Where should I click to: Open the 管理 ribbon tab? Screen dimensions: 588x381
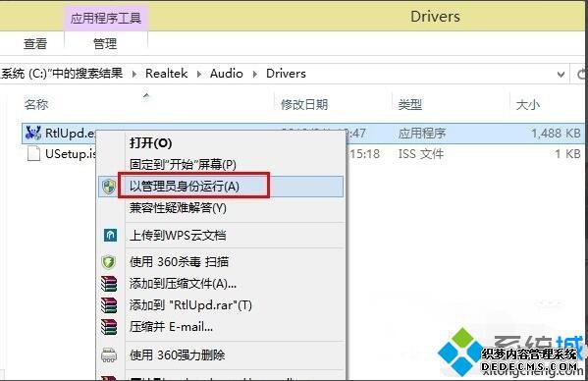pos(105,44)
